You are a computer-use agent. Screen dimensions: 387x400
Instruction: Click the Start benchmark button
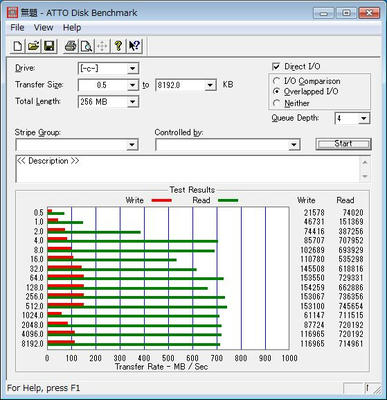pyautogui.click(x=343, y=144)
